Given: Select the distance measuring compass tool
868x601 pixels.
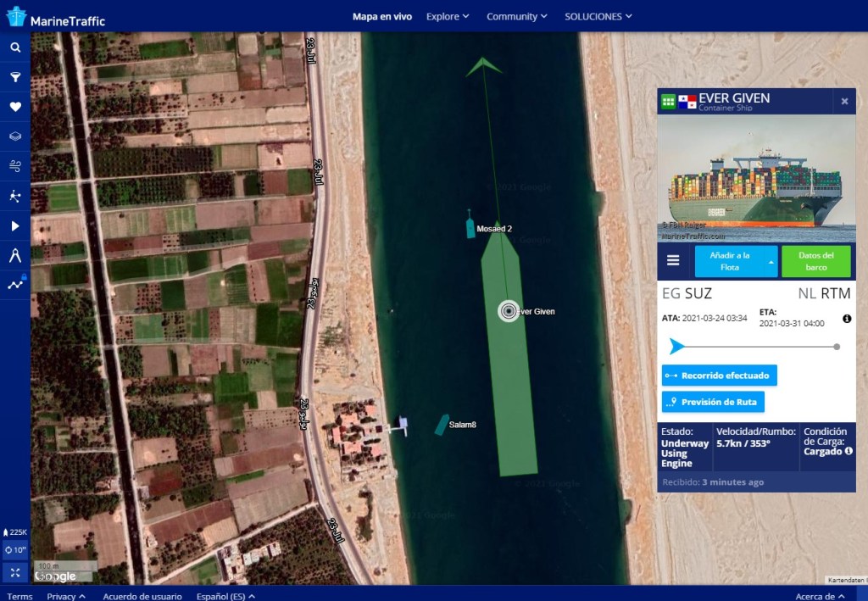Looking at the screenshot, I should [15, 255].
